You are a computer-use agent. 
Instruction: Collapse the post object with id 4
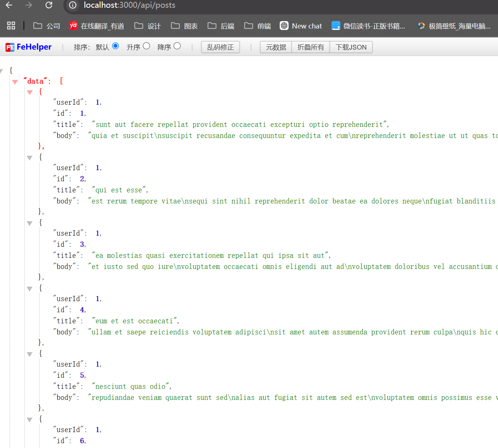(x=30, y=289)
